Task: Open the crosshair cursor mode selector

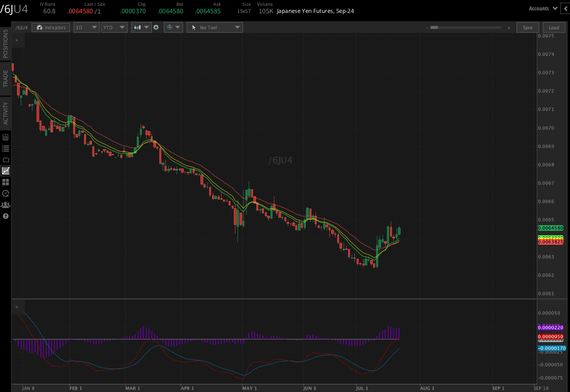Action: tap(173, 27)
